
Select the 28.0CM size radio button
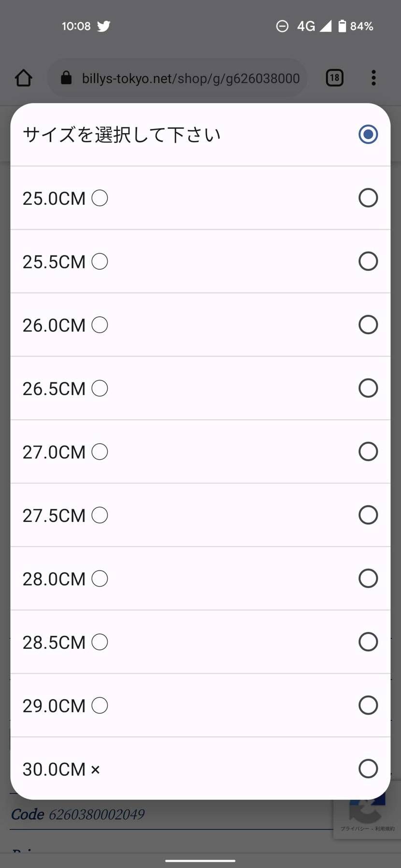(368, 578)
